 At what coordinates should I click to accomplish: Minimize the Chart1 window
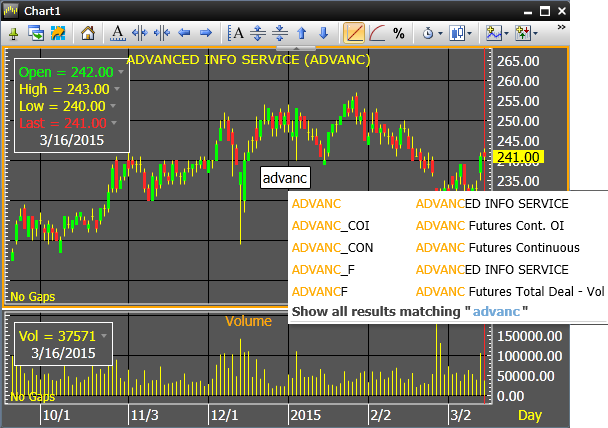[x=528, y=12]
